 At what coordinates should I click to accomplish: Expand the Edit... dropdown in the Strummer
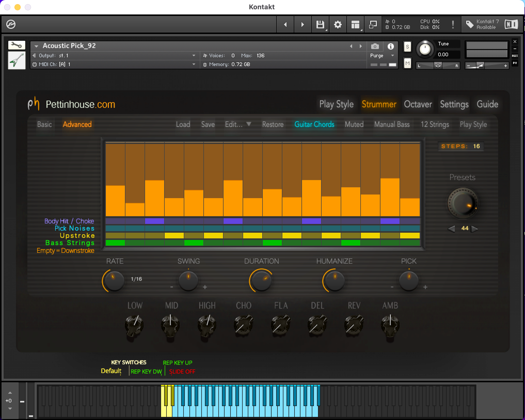tap(238, 124)
